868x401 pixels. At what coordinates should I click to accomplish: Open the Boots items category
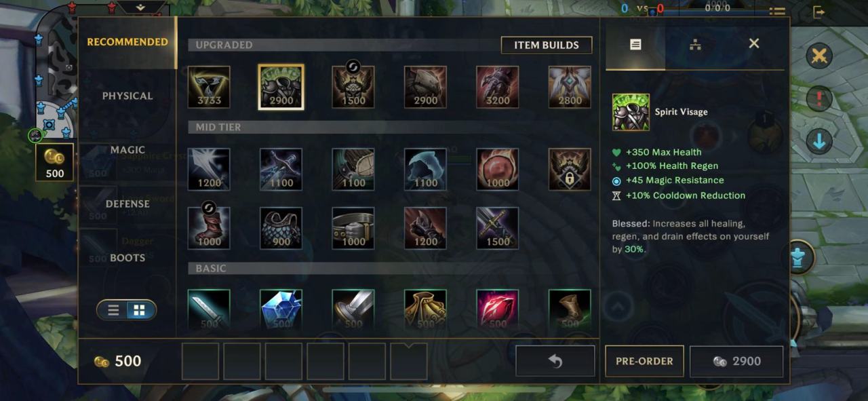[x=127, y=258]
